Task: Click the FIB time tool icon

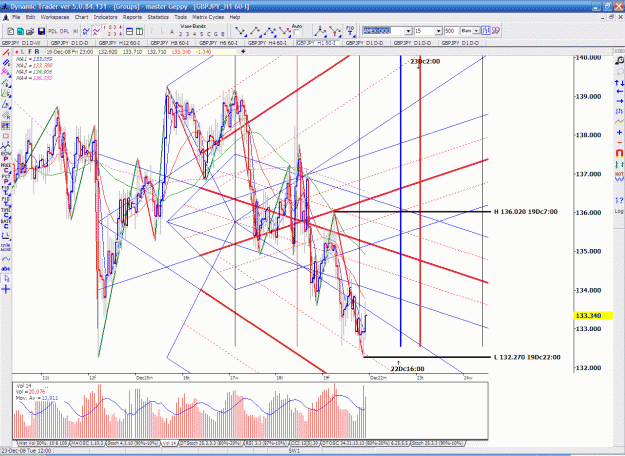Action: click(x=350, y=31)
